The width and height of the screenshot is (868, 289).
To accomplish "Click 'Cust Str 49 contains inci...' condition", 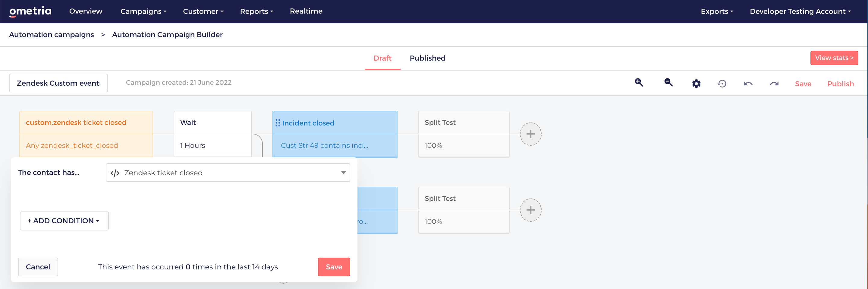I will tap(324, 145).
